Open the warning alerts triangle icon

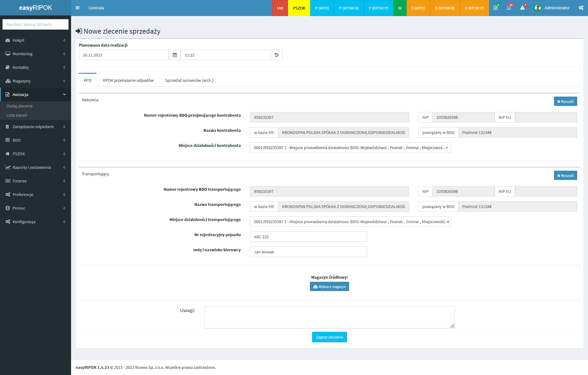click(x=522, y=8)
